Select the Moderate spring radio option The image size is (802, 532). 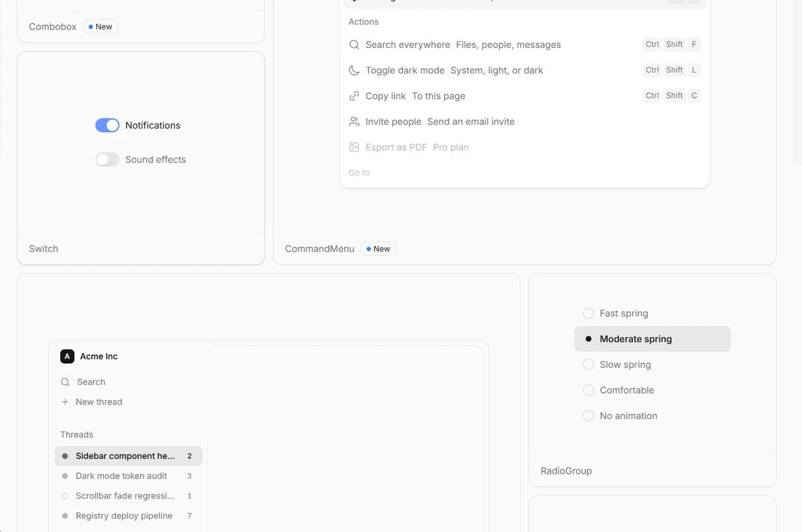(x=652, y=339)
